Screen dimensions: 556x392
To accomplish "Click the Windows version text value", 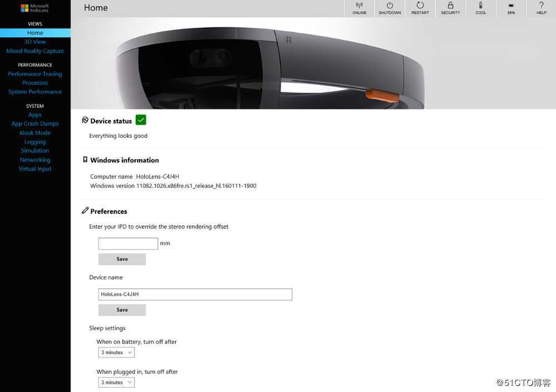I will point(196,186).
